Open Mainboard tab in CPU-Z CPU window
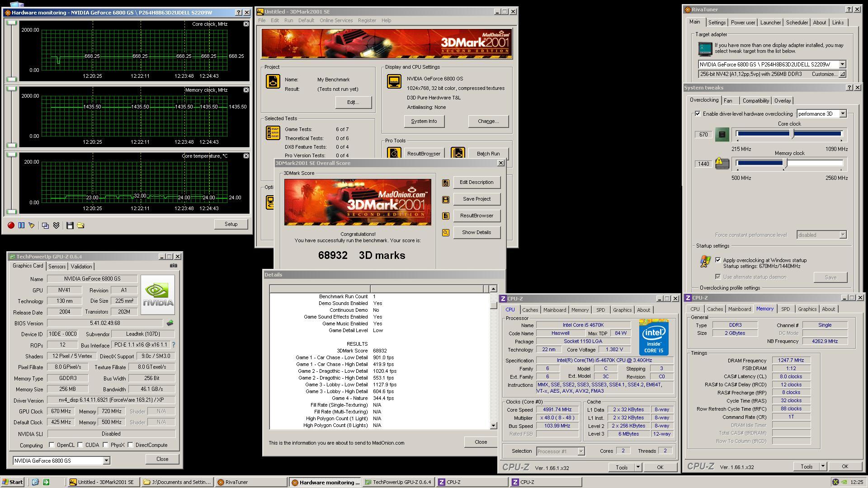 [x=555, y=310]
